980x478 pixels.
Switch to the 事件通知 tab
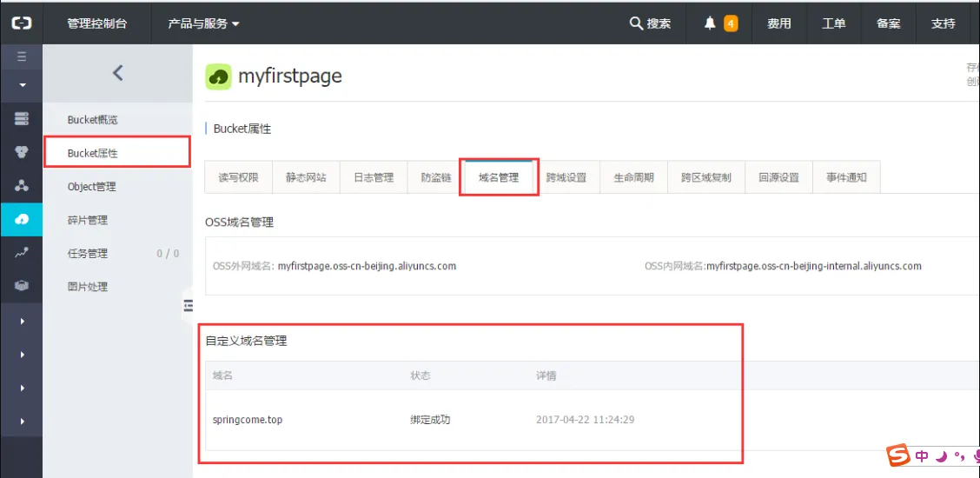[846, 177]
